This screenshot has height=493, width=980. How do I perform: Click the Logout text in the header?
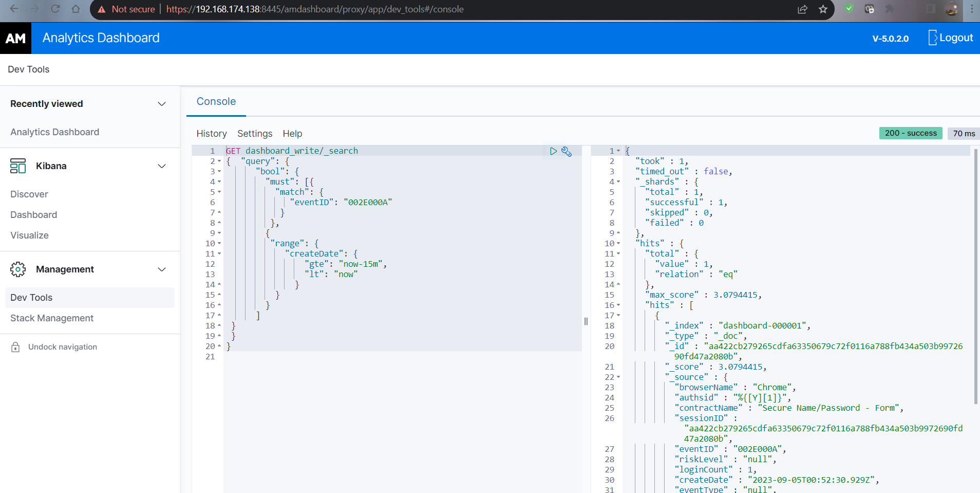click(956, 38)
